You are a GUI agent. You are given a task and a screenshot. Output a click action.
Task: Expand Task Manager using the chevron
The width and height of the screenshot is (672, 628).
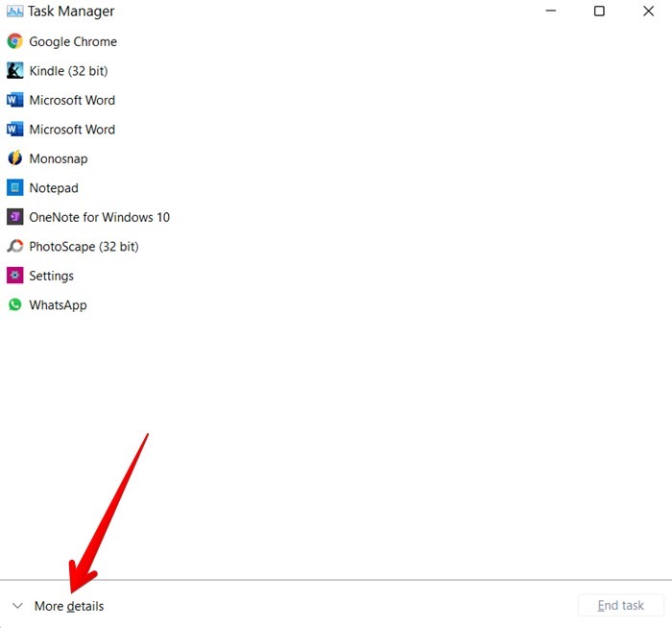tap(17, 606)
